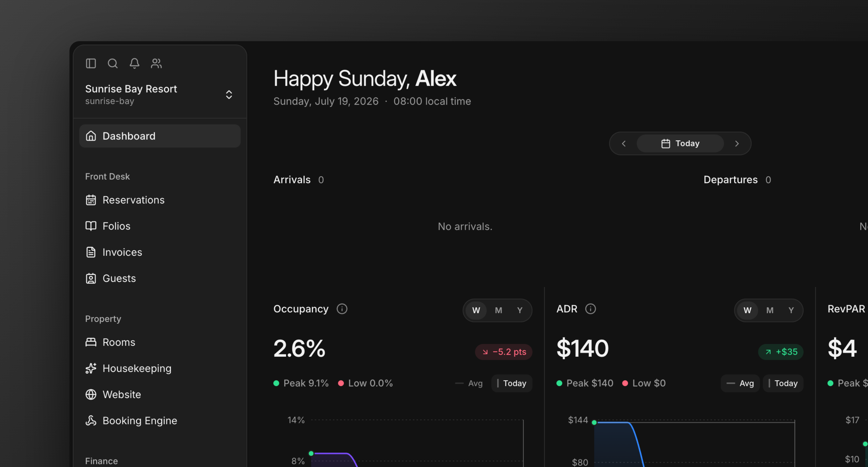Click the -5.2 pts occupancy change badge
The image size is (868, 467).
click(x=503, y=352)
